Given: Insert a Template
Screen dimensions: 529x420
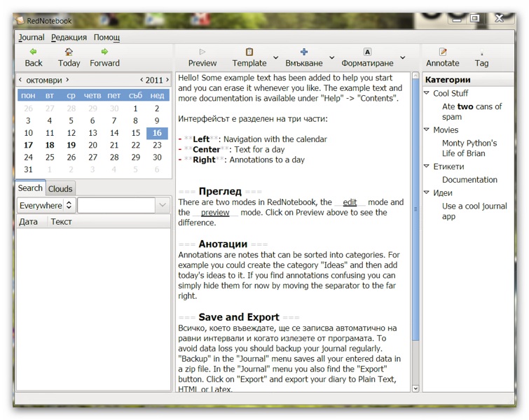Looking at the screenshot, I should [249, 57].
